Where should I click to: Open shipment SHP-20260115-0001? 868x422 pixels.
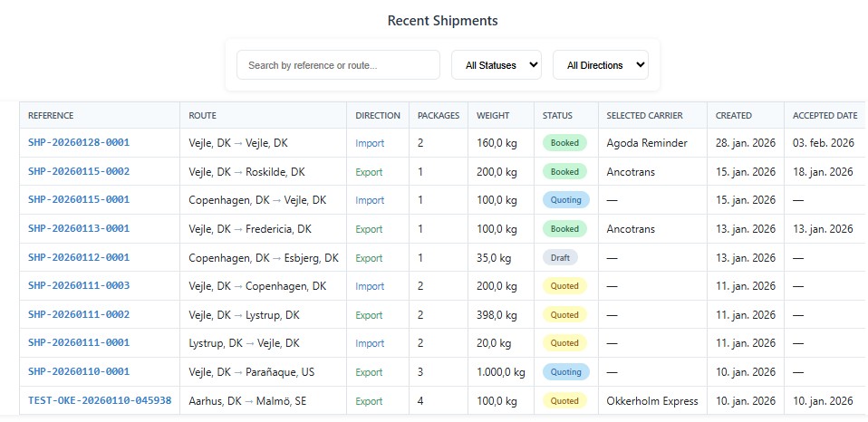point(79,199)
